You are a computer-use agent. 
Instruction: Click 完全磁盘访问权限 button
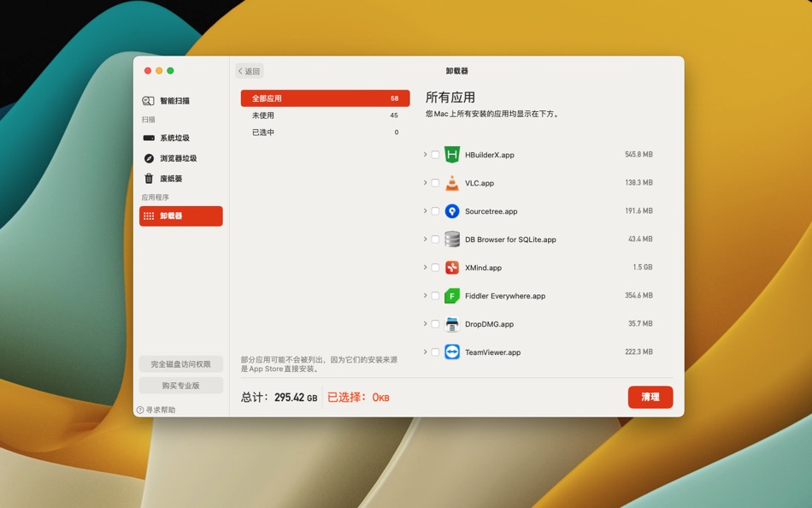pyautogui.click(x=180, y=364)
